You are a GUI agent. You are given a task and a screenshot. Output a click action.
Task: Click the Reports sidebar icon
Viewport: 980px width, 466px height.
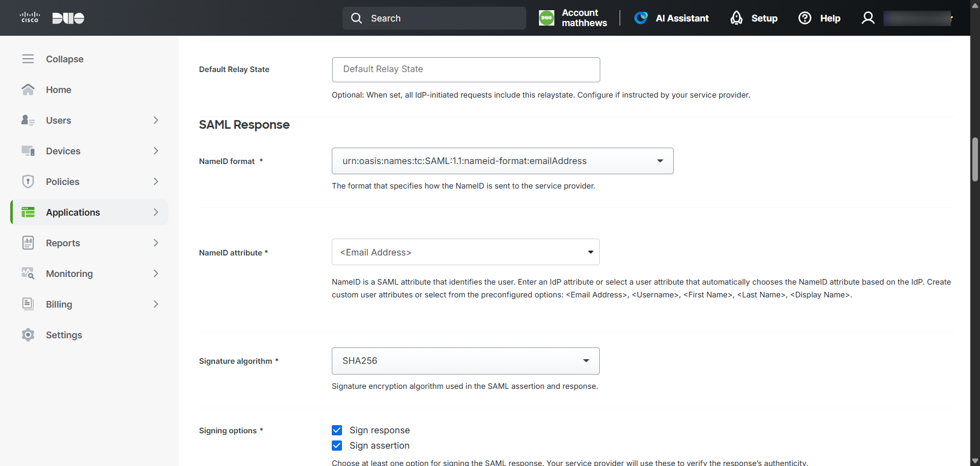28,243
